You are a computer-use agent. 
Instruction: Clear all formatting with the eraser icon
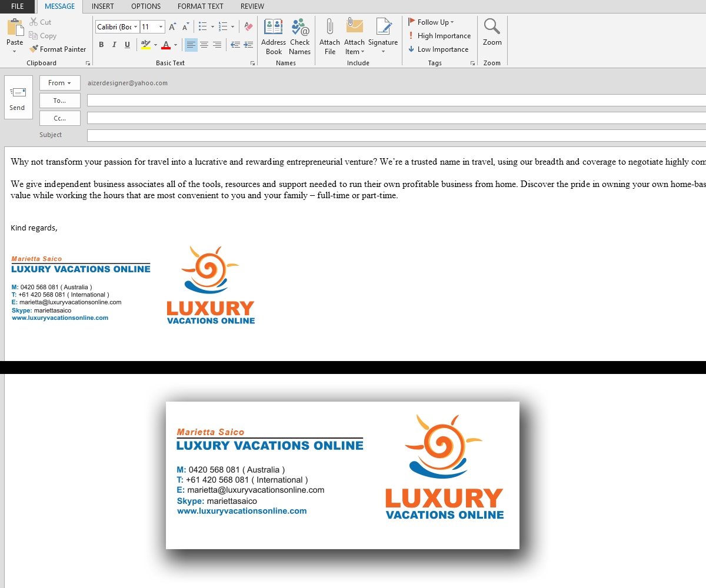tap(248, 27)
